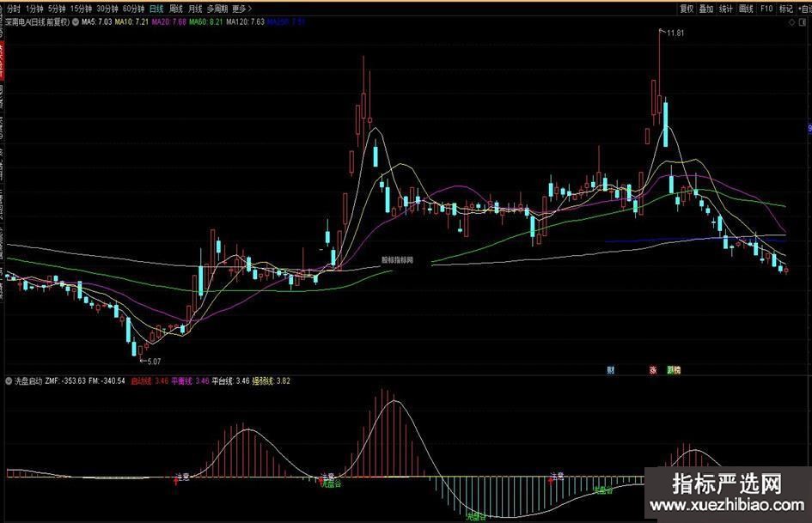Screen dimensions: 812x523
Task: Click the MA60: 8.21 indicator value
Action: click(x=206, y=22)
